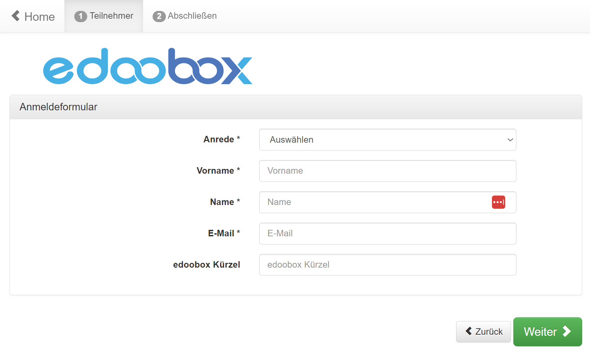
Task: Click the edoobox logo
Action: (147, 66)
